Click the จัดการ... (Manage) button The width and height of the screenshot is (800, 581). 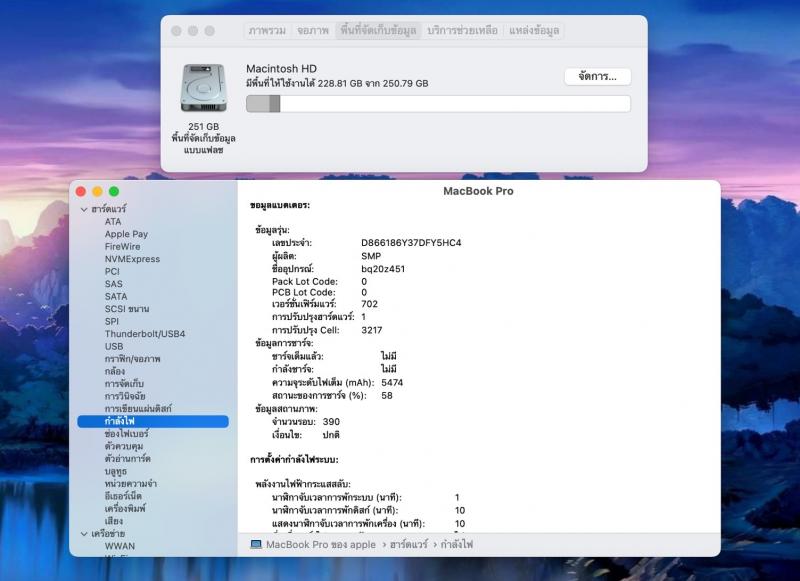597,77
